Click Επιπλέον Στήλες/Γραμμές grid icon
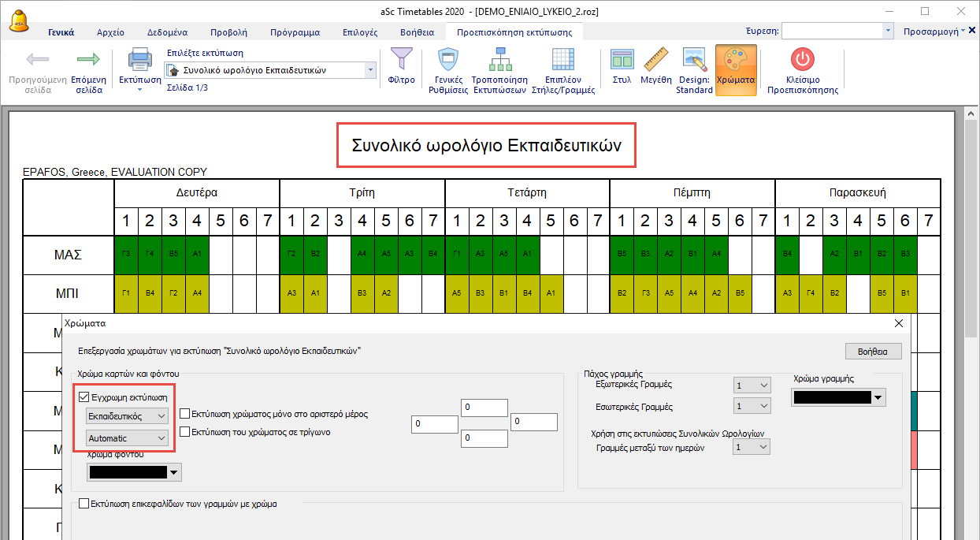 (562, 61)
